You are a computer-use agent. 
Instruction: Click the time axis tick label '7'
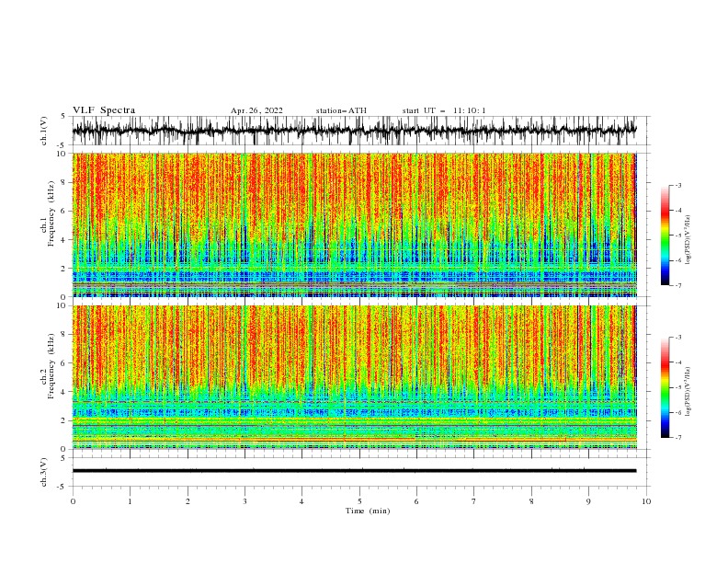coord(474,501)
